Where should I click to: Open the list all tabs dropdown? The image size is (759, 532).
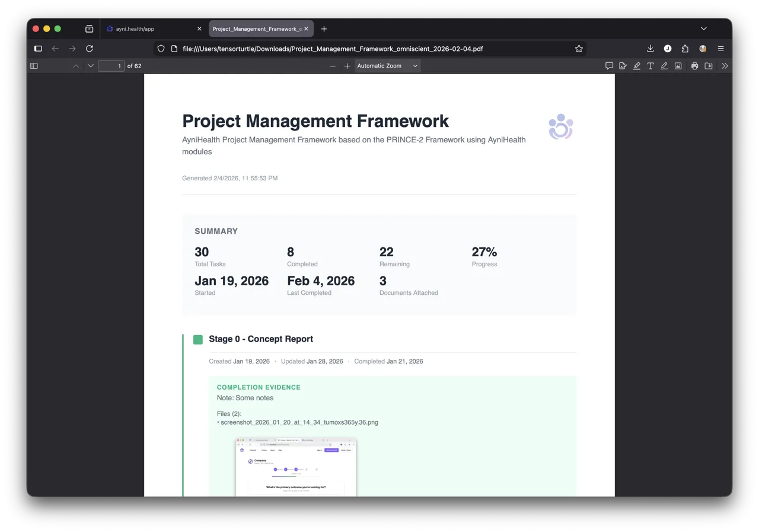(704, 28)
